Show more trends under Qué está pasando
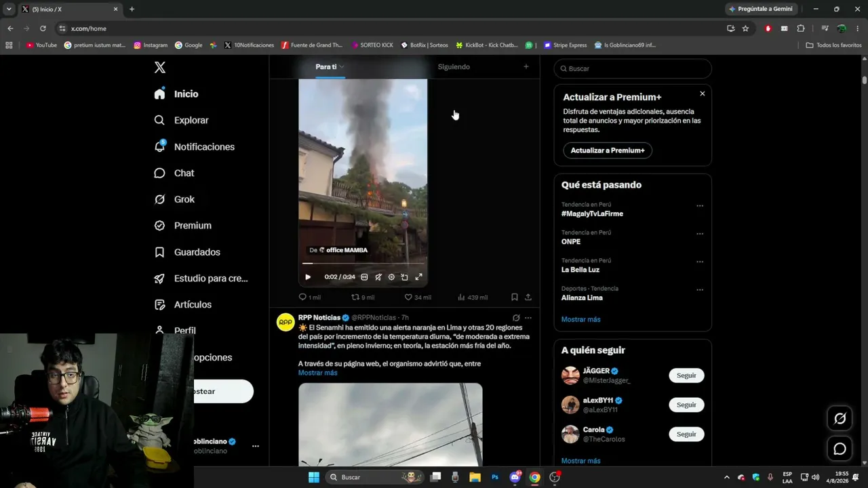Image resolution: width=868 pixels, height=488 pixels. pyautogui.click(x=581, y=319)
